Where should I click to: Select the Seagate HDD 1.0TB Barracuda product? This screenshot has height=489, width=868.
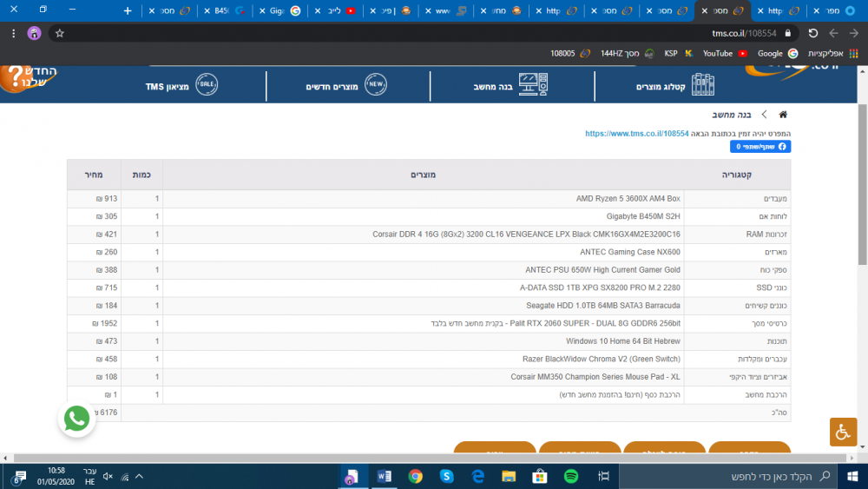[603, 306]
